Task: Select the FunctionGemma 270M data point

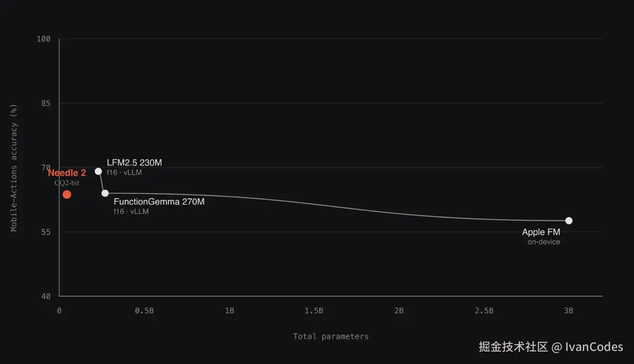Action: tap(105, 193)
